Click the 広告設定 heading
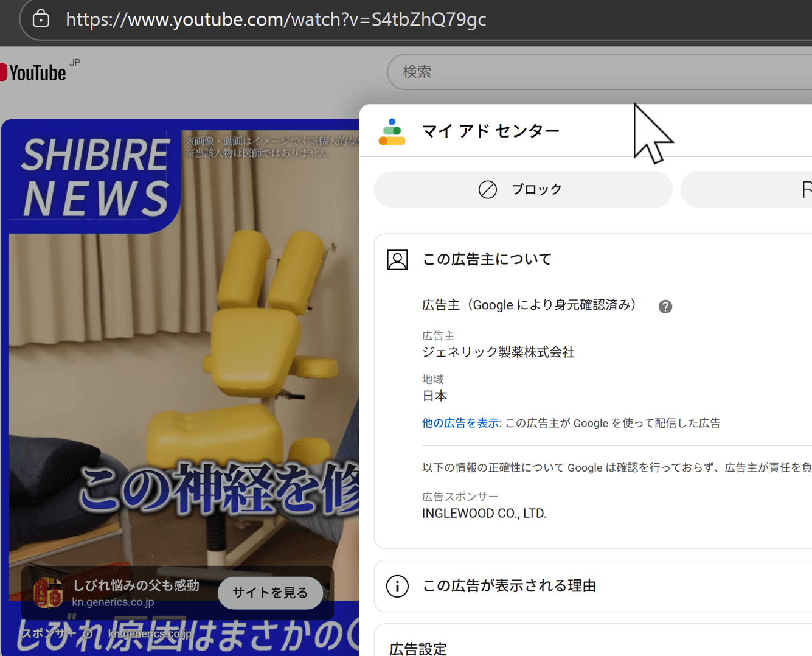The height and width of the screenshot is (656, 812). coord(418,649)
